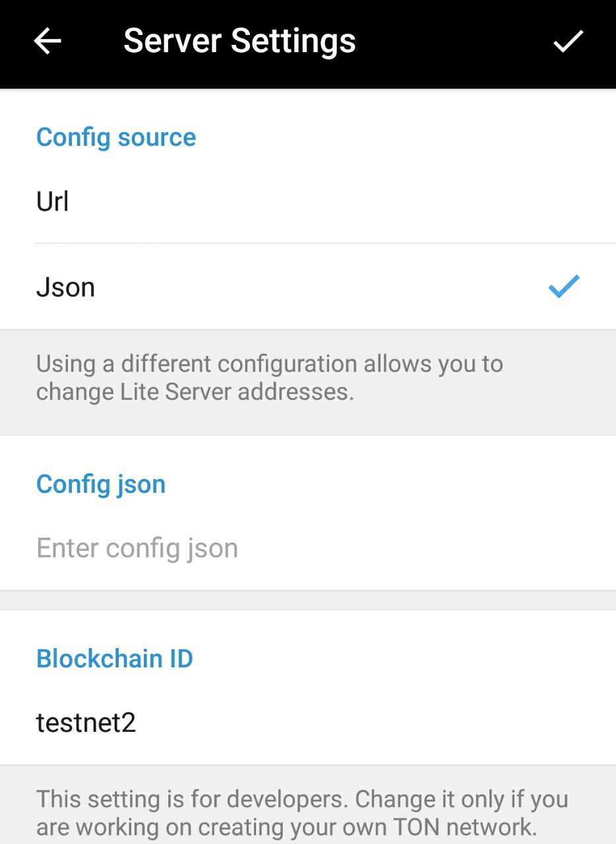Tap the Config source section header
The width and height of the screenshot is (616, 844).
116,137
